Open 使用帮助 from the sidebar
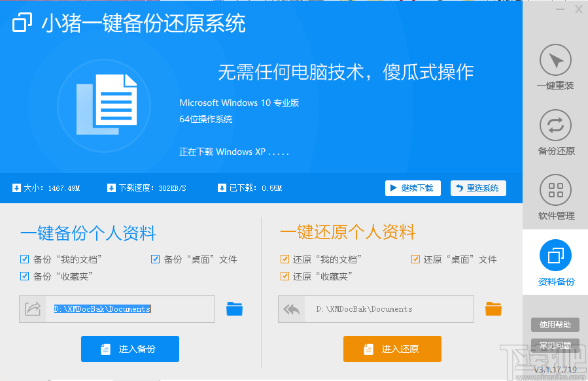This screenshot has height=381, width=588. 555,324
